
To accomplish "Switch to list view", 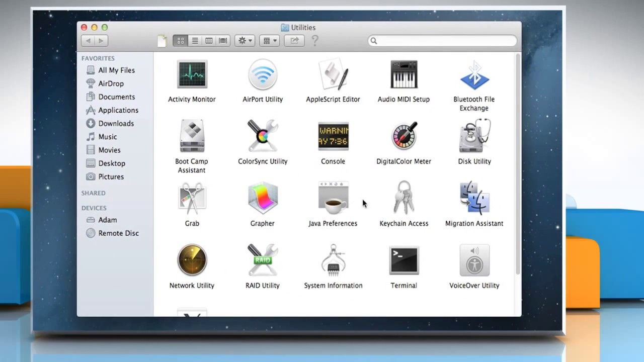I will click(x=195, y=41).
